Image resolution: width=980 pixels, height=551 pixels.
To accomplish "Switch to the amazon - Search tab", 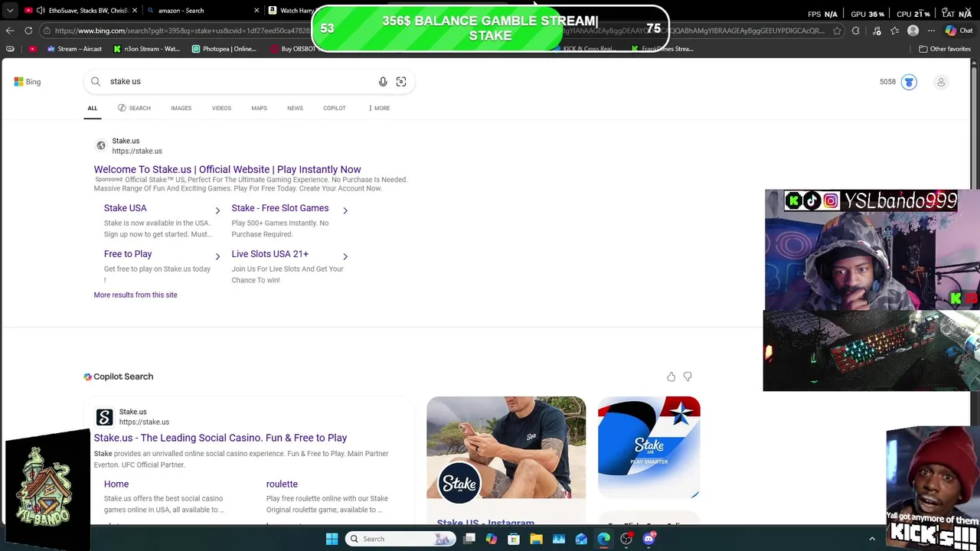I will pyautogui.click(x=201, y=11).
